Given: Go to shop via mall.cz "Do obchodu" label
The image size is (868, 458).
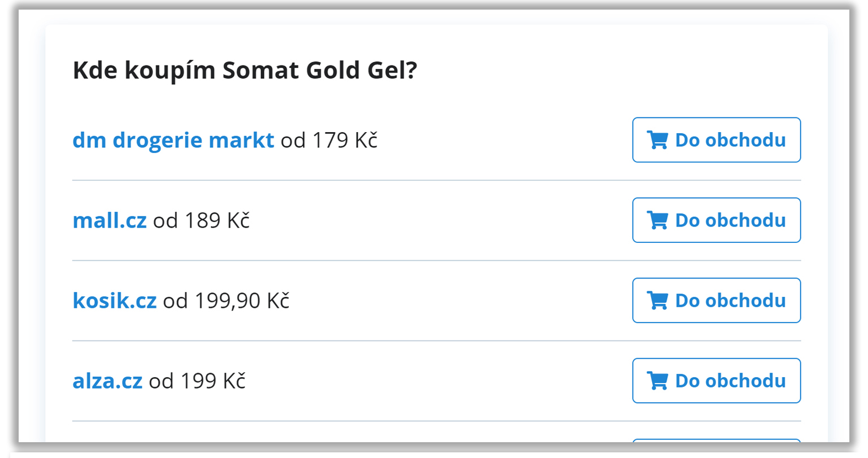Looking at the screenshot, I should (x=731, y=220).
